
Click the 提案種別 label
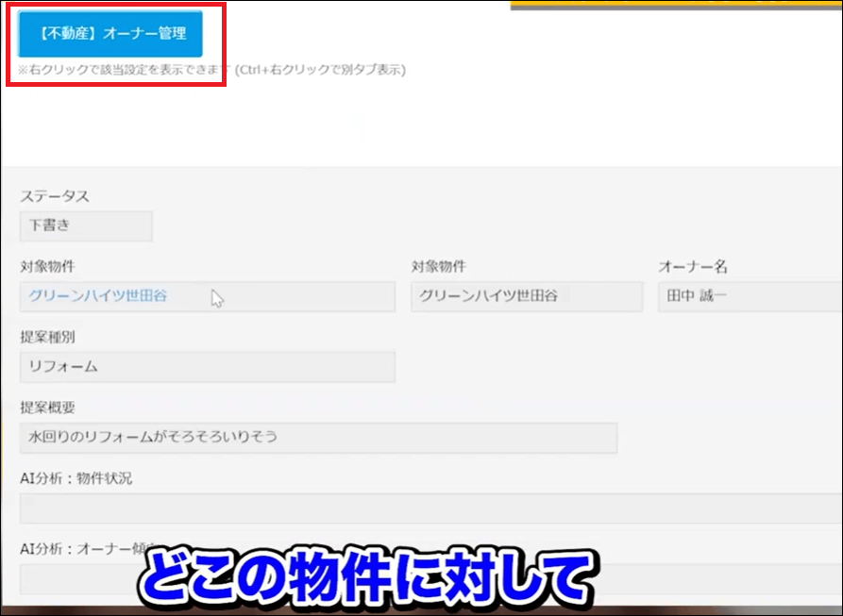[x=42, y=337]
